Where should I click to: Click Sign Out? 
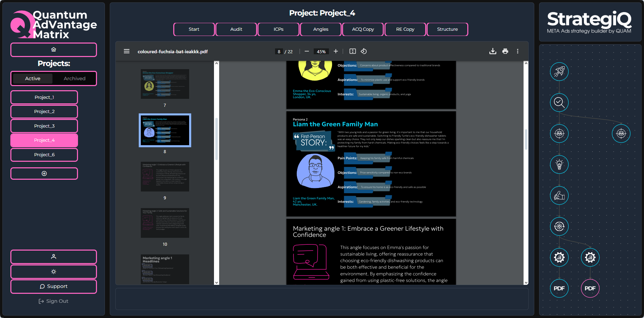click(53, 301)
